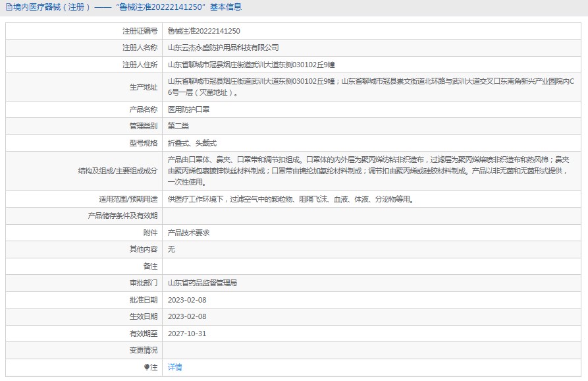Click the bullet icon beside the 注 label
The width and height of the screenshot is (588, 381).
click(x=147, y=367)
